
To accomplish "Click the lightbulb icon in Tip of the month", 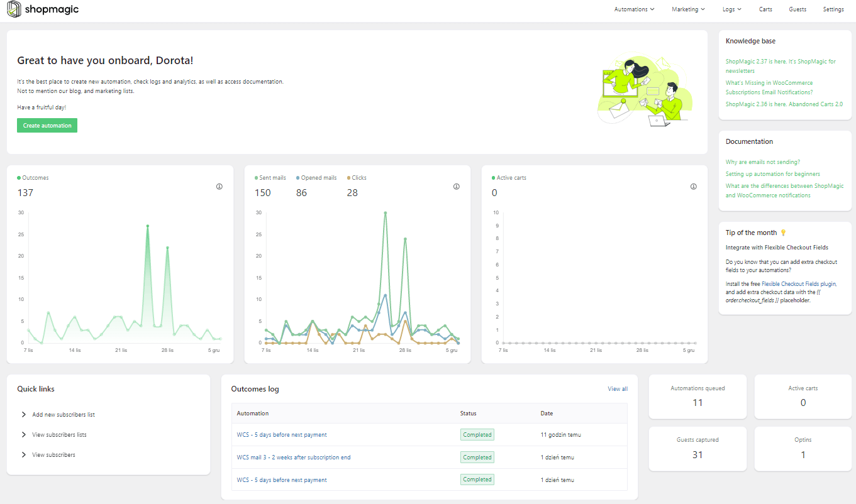I will click(783, 233).
